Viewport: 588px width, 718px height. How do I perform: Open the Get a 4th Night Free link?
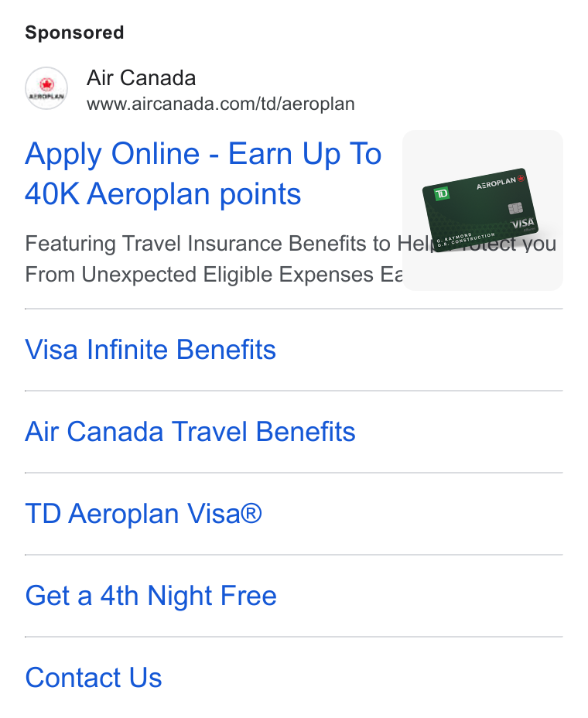pos(151,595)
